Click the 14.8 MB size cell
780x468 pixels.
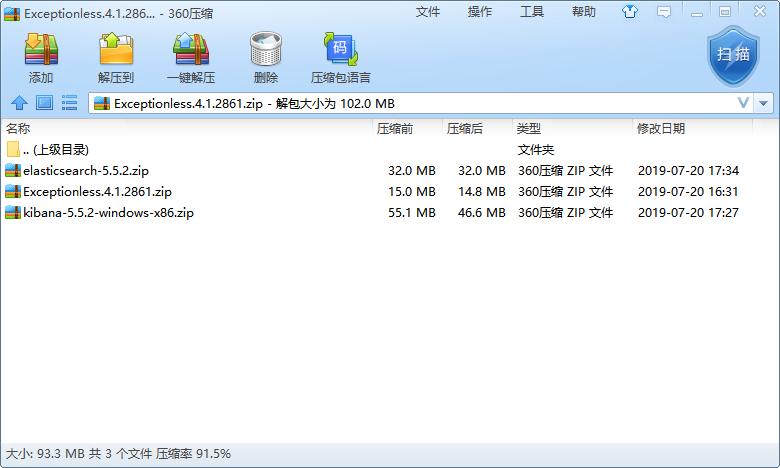(x=482, y=191)
